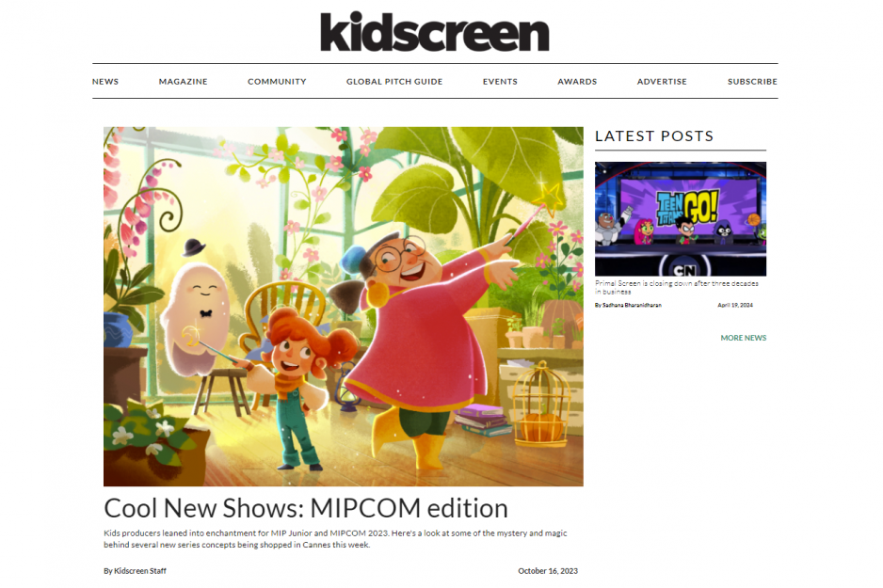Open the Advertise page

click(x=662, y=82)
